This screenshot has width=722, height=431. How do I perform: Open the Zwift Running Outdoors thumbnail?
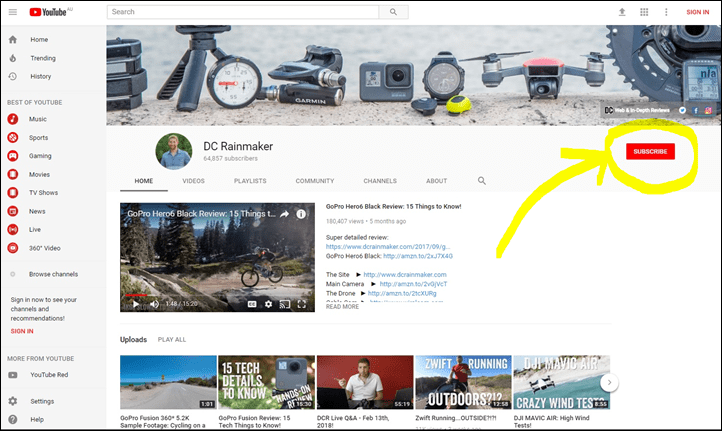(463, 382)
